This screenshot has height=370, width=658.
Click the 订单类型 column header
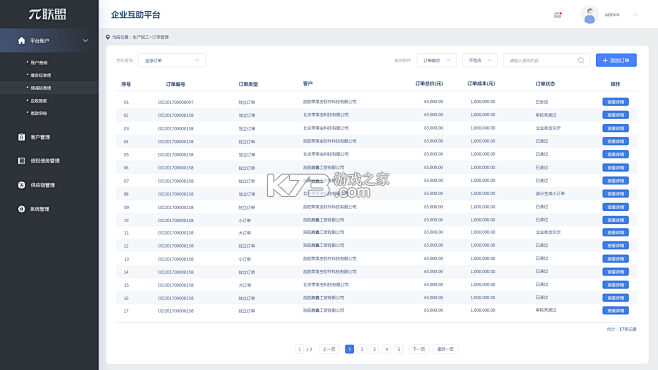pos(248,84)
